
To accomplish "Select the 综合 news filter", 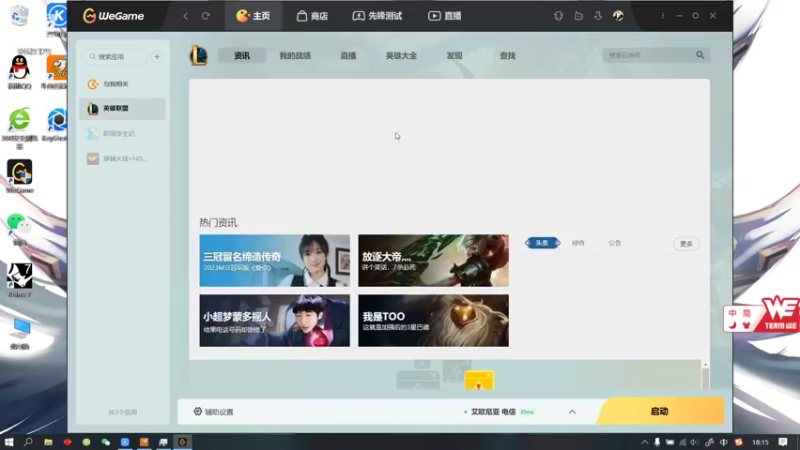I will coord(578,243).
